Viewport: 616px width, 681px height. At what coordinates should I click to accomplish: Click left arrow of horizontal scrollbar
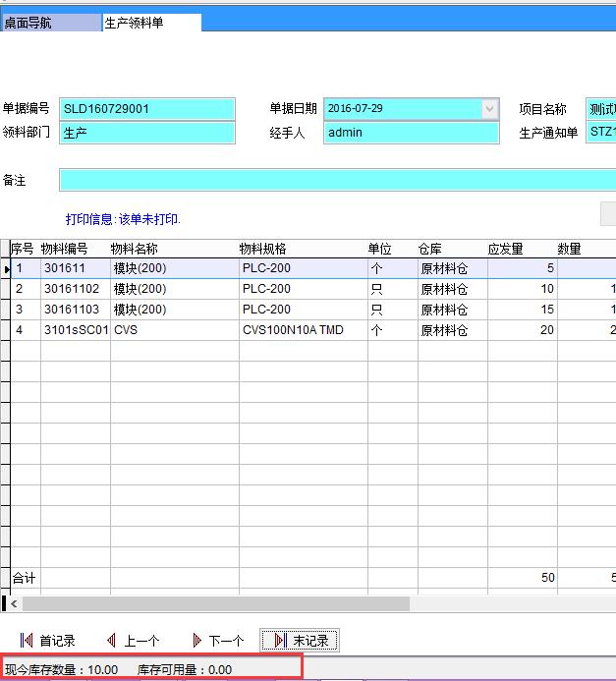[13, 603]
